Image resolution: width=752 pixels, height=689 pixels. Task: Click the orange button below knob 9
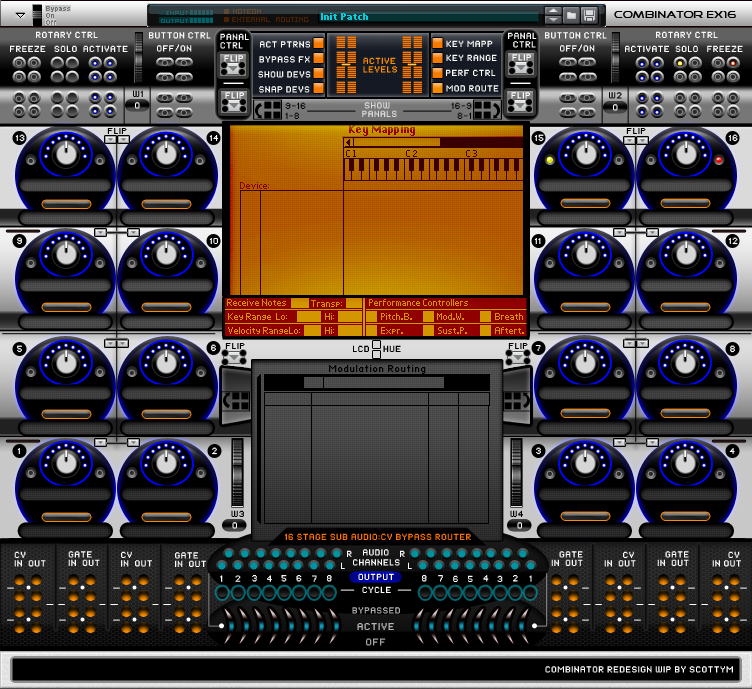coord(66,307)
